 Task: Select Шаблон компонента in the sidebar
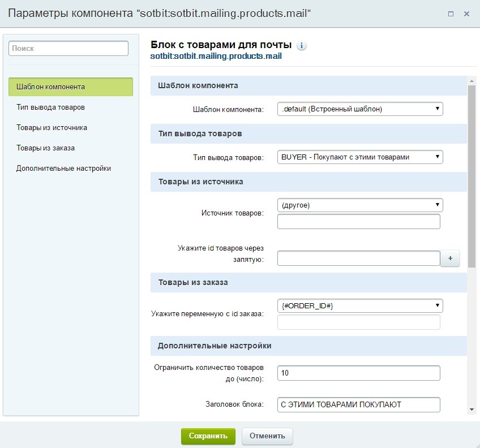pos(71,87)
